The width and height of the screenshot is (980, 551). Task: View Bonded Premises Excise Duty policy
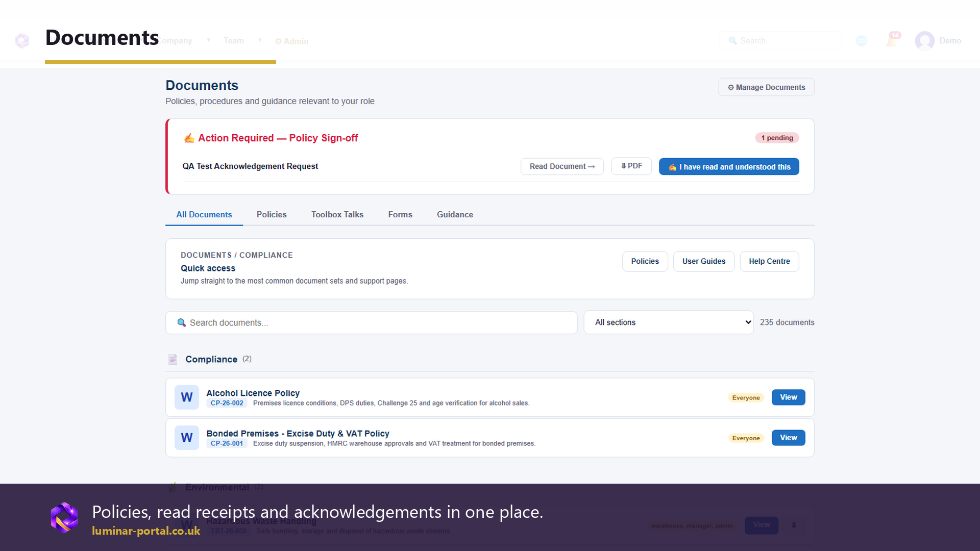(788, 438)
